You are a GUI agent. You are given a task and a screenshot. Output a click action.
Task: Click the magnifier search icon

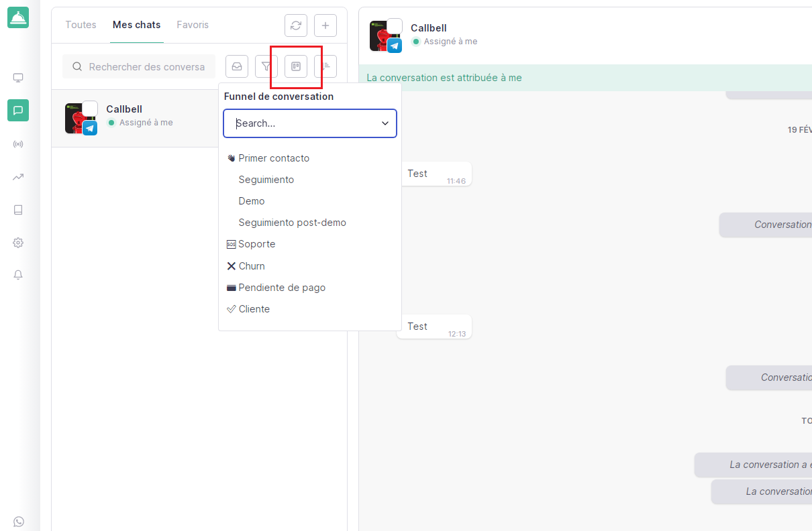[x=77, y=66]
